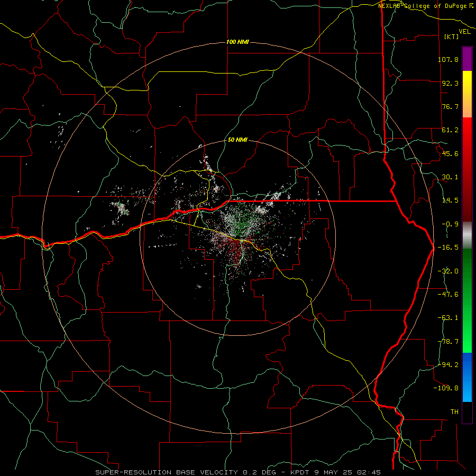Click the 61.2 velocity scale value
The image size is (476, 476).
(450, 130)
